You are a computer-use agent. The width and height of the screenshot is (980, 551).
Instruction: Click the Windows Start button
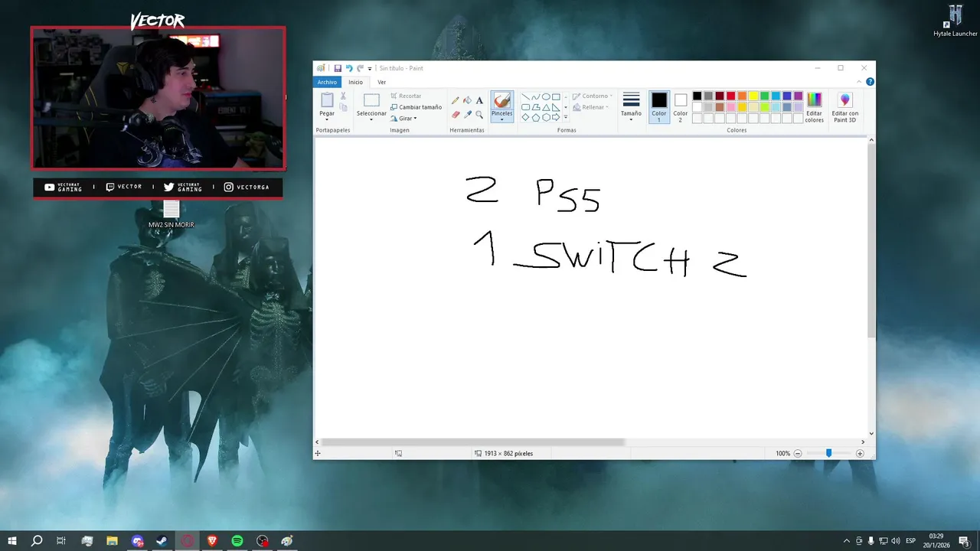[x=12, y=541]
